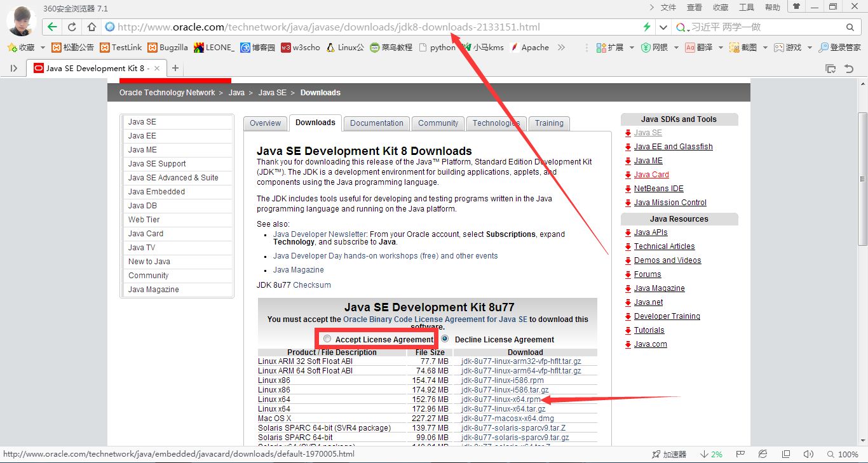This screenshot has height=463, width=868.
Task: Open Java Mission Control link
Action: tap(670, 203)
